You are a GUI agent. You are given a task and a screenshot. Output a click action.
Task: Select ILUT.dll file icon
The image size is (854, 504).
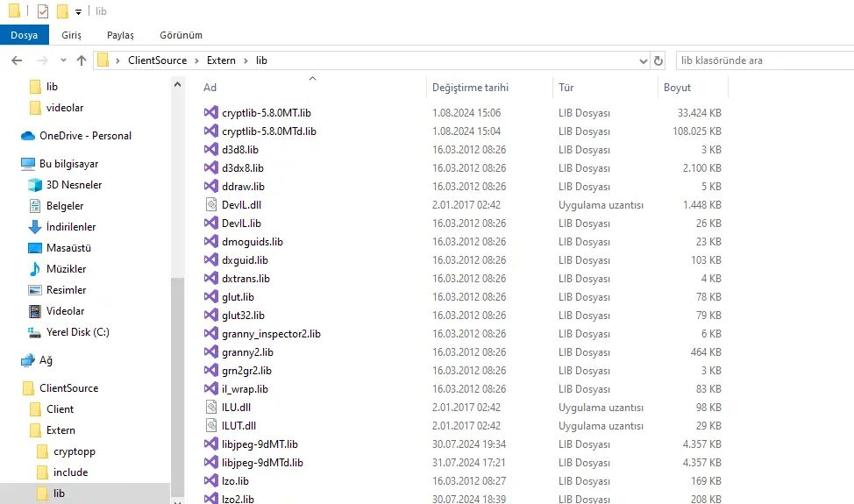point(210,426)
